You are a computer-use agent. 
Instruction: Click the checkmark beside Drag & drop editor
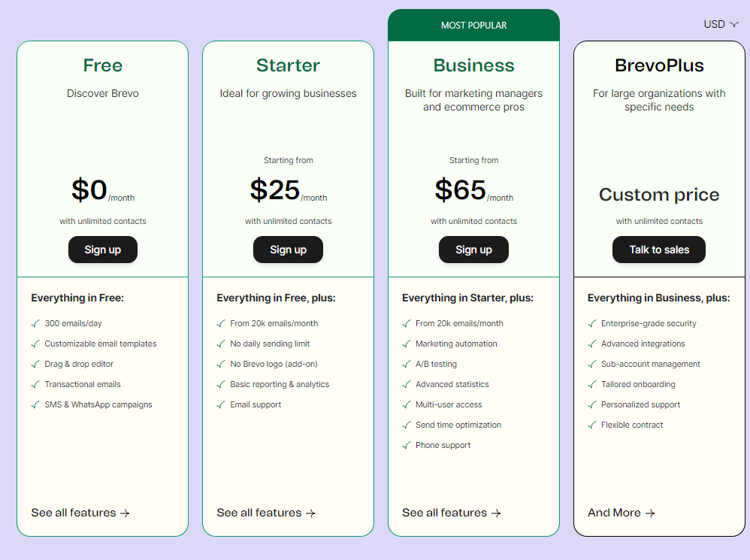click(35, 364)
